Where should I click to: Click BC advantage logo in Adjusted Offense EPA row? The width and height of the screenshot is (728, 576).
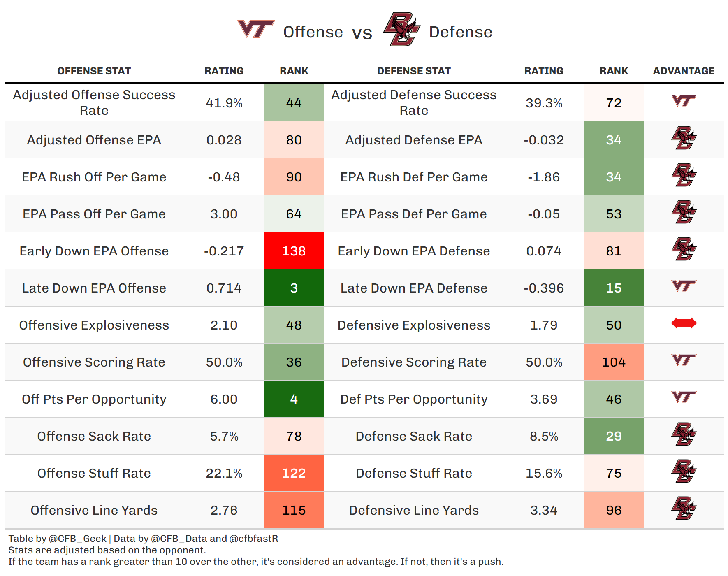pos(684,138)
